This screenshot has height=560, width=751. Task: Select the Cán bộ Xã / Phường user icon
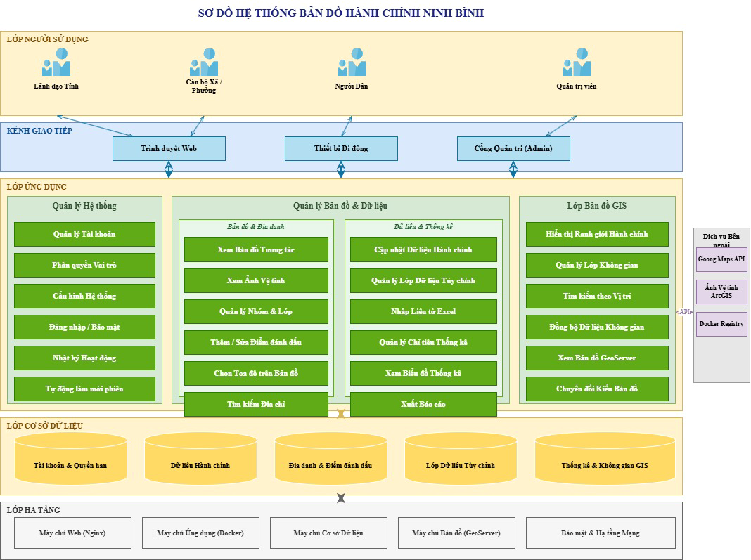204,63
